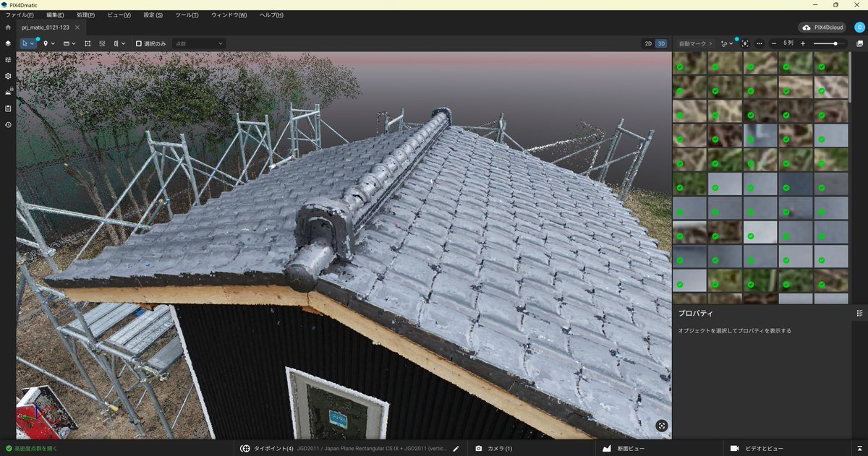
Task: Open the Layers panel in left sidebar
Action: [8, 43]
